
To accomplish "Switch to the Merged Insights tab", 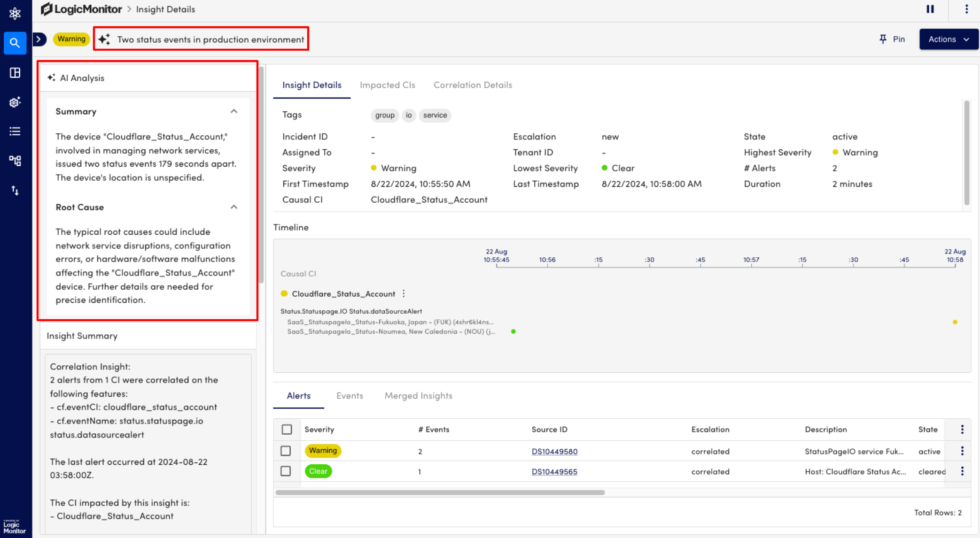I will coord(418,396).
